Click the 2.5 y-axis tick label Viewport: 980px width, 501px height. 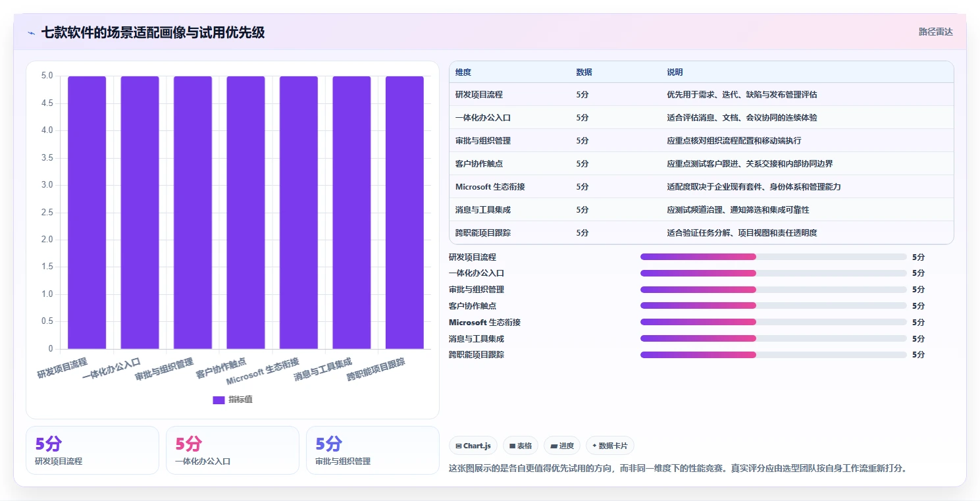tap(47, 212)
